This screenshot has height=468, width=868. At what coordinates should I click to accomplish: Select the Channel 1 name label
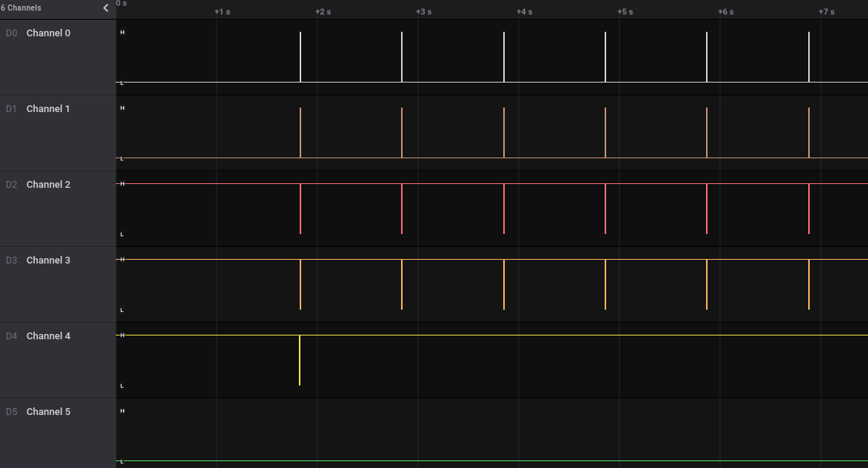pos(48,109)
